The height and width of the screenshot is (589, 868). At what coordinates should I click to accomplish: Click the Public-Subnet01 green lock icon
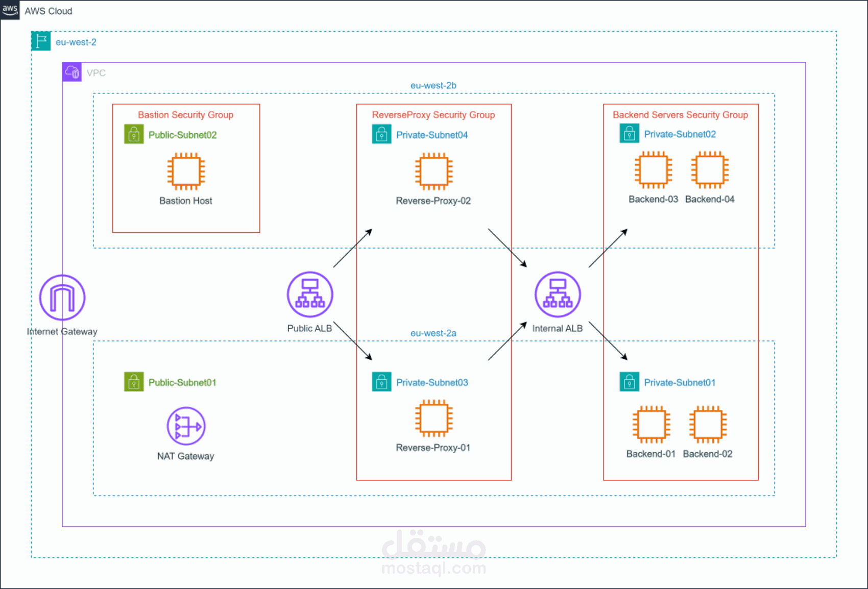134,382
